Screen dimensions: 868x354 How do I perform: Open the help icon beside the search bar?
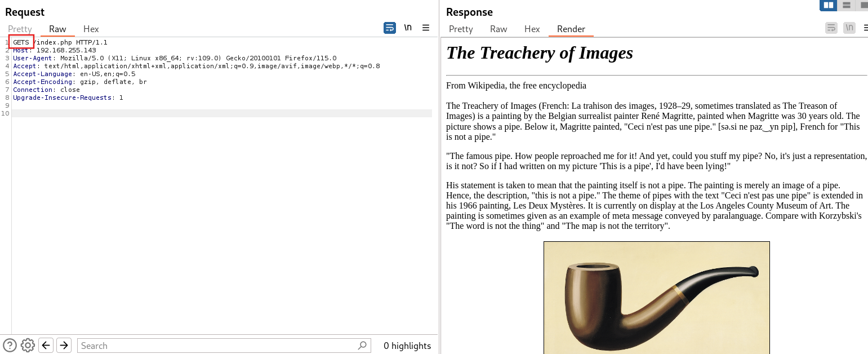click(x=10, y=345)
